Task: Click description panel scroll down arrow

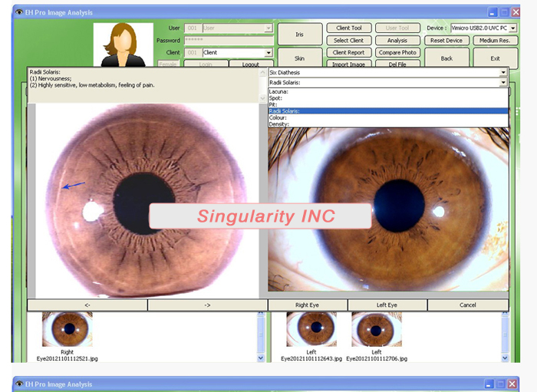Action: [x=262, y=98]
